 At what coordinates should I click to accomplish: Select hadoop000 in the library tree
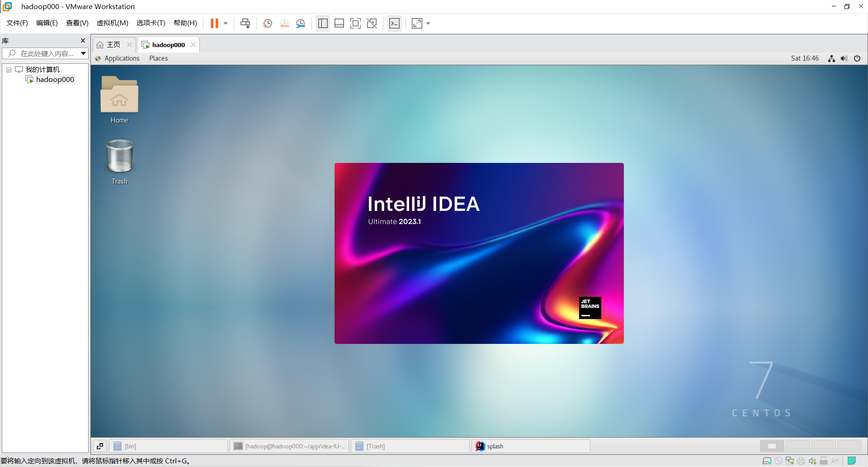point(56,79)
